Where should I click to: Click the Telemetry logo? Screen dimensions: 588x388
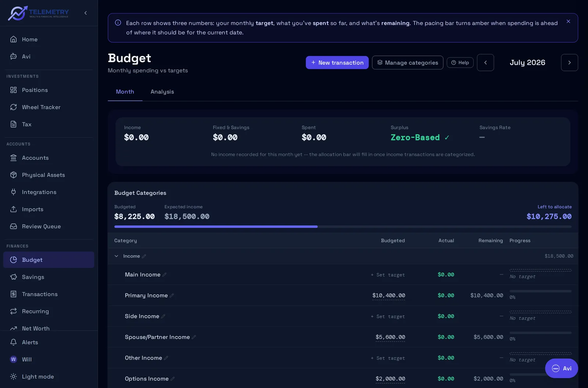click(x=38, y=13)
